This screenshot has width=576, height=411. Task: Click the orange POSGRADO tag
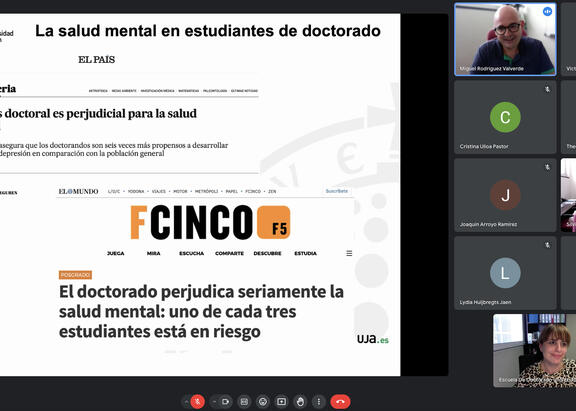[x=75, y=275]
